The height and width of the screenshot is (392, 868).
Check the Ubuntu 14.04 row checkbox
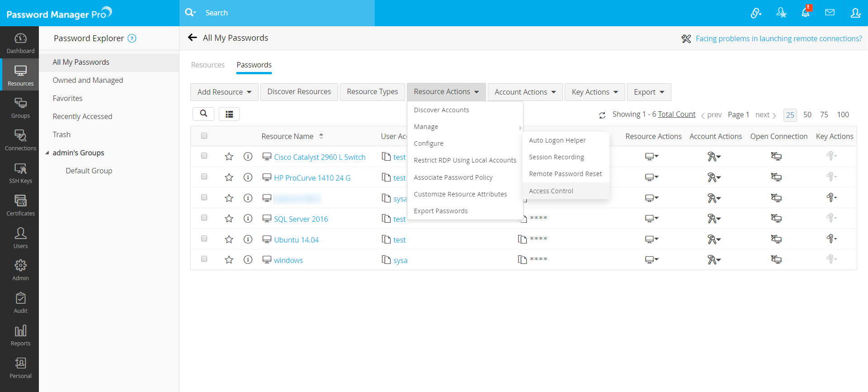[x=204, y=239]
